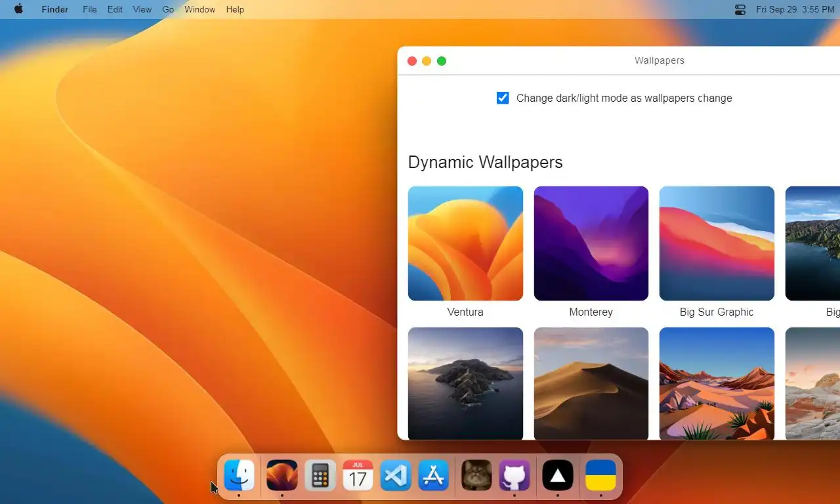
Task: Pick the Big Sur coastline photo wallpaper
Action: point(812,243)
